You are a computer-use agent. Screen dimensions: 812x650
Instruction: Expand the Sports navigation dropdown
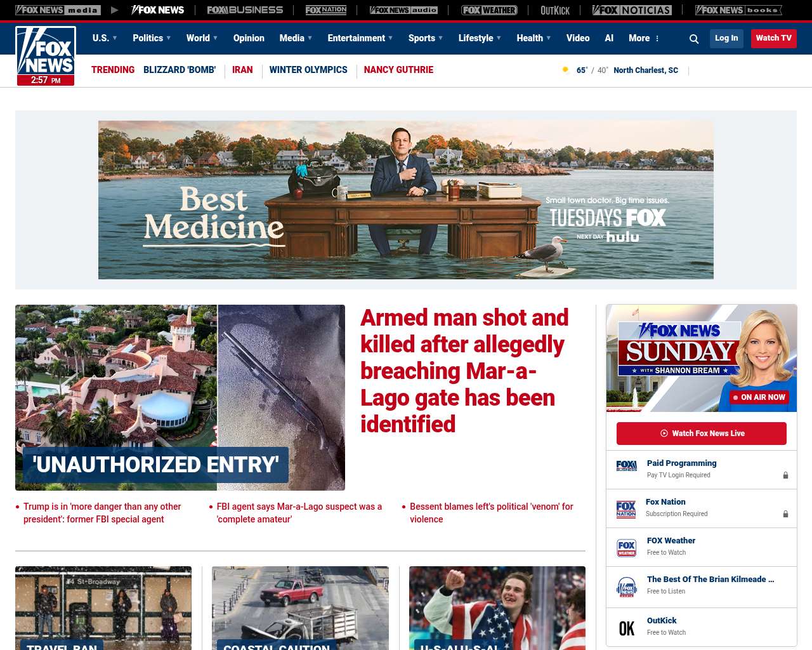tap(426, 38)
